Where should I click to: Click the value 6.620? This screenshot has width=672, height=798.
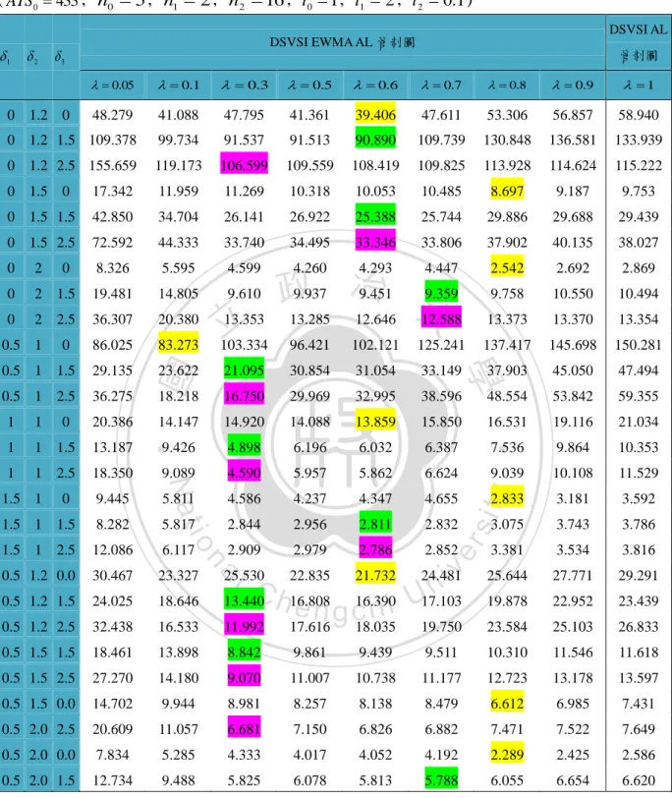tap(639, 780)
